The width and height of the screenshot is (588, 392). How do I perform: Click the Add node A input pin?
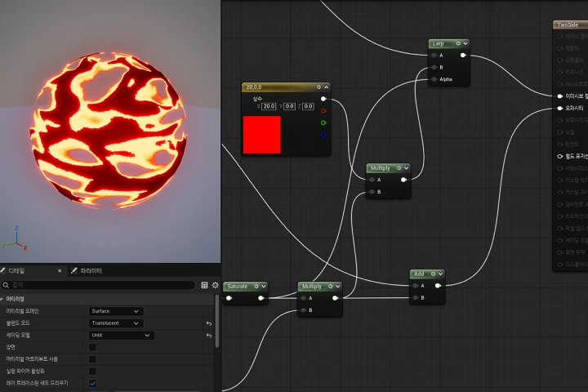[416, 286]
